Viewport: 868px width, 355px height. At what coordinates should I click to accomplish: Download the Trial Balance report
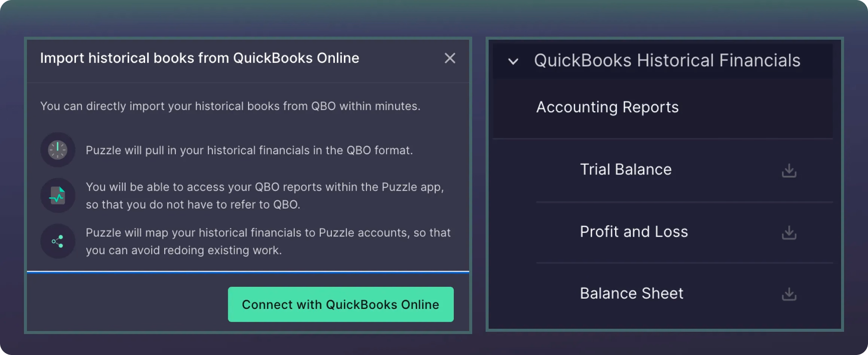[789, 171]
